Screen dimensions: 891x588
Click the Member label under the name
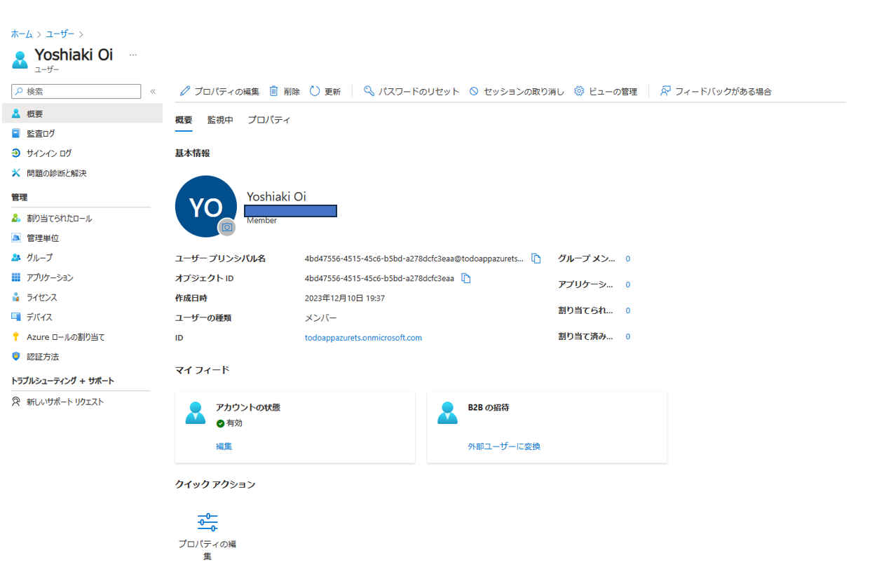(261, 221)
